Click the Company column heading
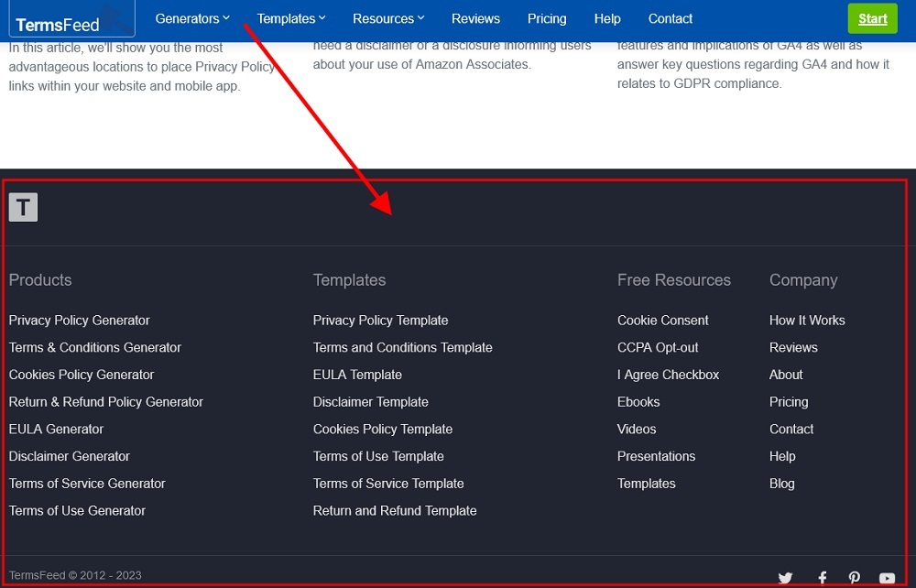 pos(803,280)
